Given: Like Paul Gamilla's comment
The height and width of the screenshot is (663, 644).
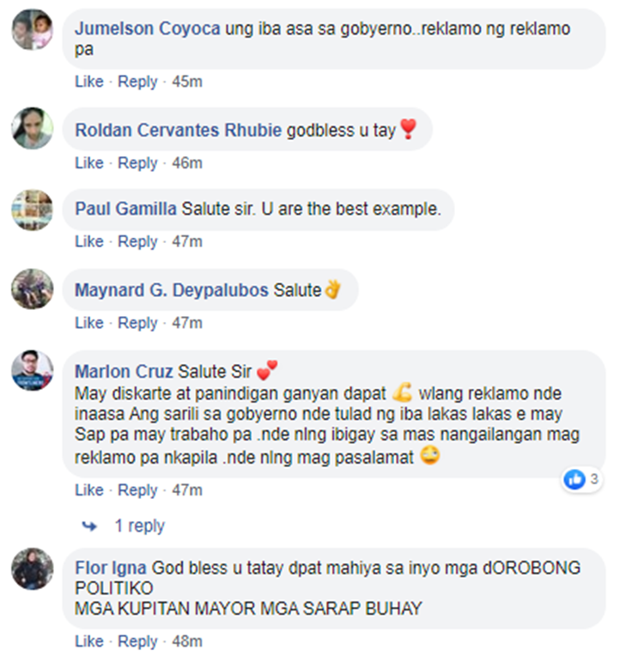Looking at the screenshot, I should coord(89,241).
